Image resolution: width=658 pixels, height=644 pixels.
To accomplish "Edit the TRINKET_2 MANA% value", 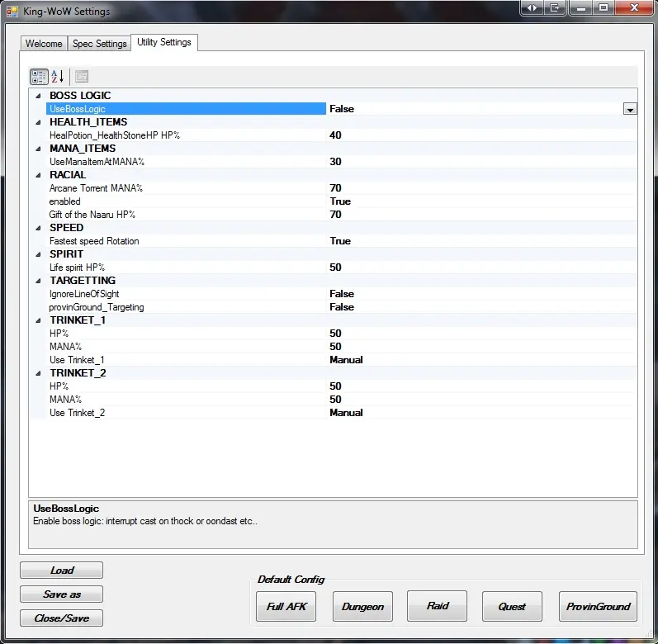I will pos(335,400).
